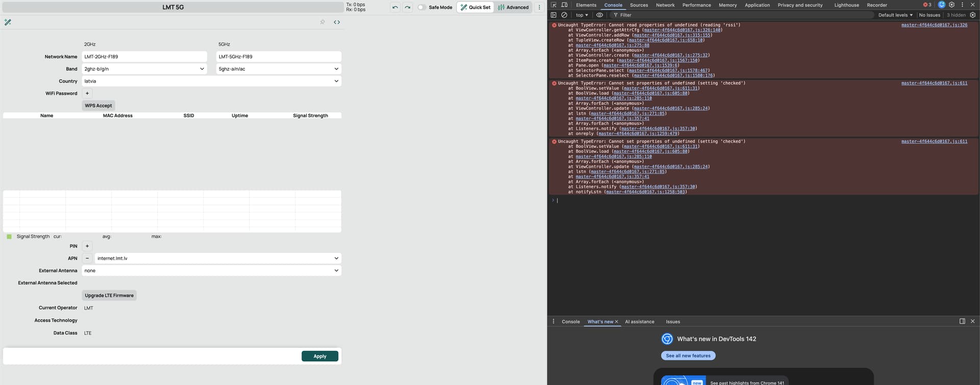
Task: Switch to Advanced mode
Action: tap(513, 7)
